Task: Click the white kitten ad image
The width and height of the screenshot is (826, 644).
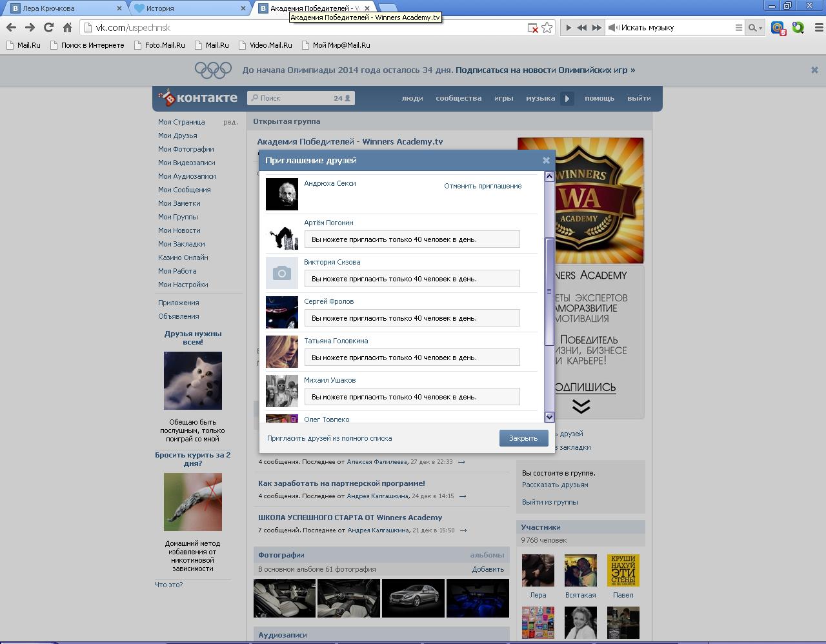Action: pyautogui.click(x=193, y=381)
